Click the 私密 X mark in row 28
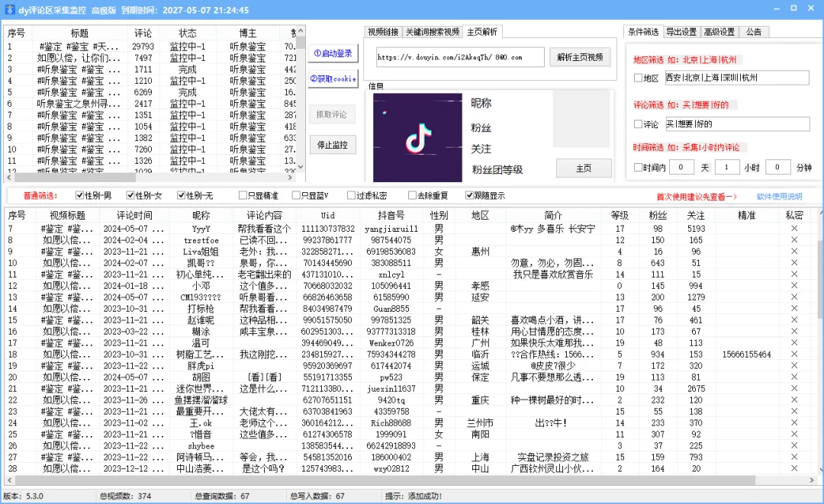 (794, 468)
